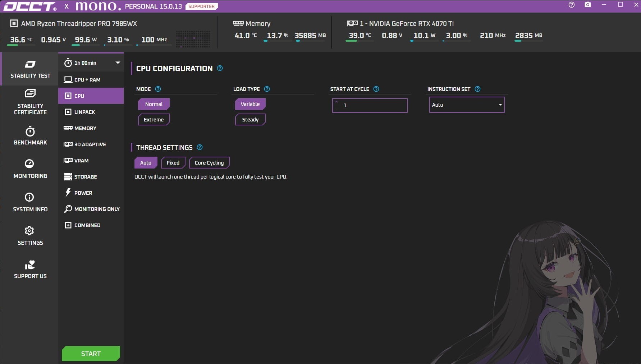Screen dimensions: 641x364
Task: Open the Monitoring gauge icon
Action: 29,164
